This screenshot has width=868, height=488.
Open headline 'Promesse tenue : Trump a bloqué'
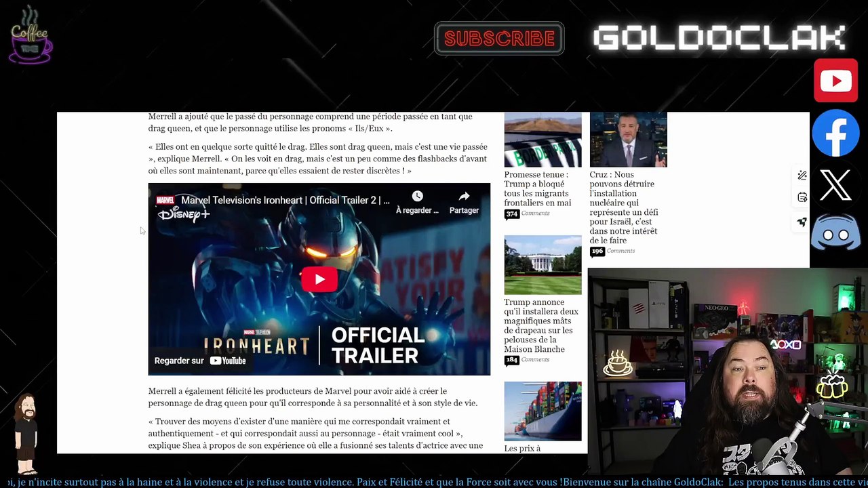tap(539, 188)
